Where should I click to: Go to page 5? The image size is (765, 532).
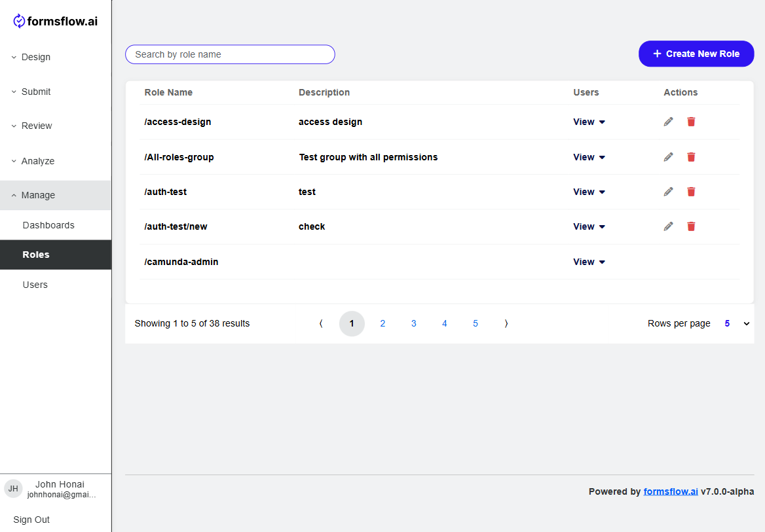pos(476,323)
